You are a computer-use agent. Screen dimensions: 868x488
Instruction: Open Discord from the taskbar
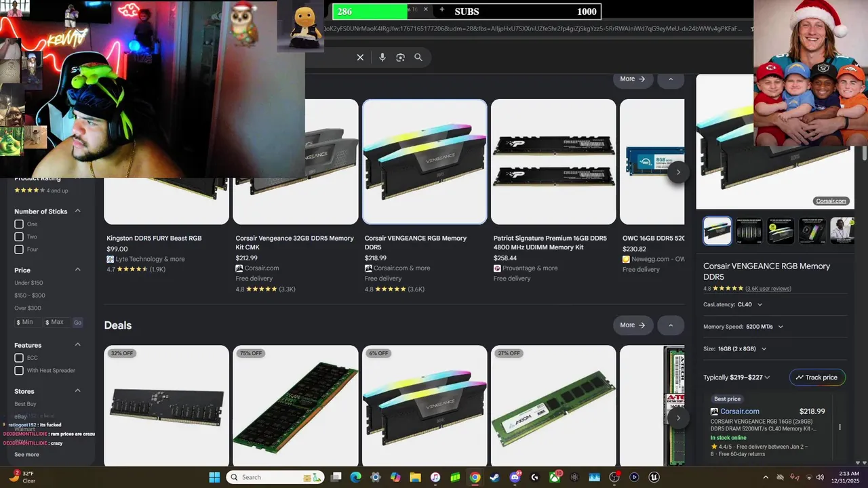pyautogui.click(x=515, y=477)
